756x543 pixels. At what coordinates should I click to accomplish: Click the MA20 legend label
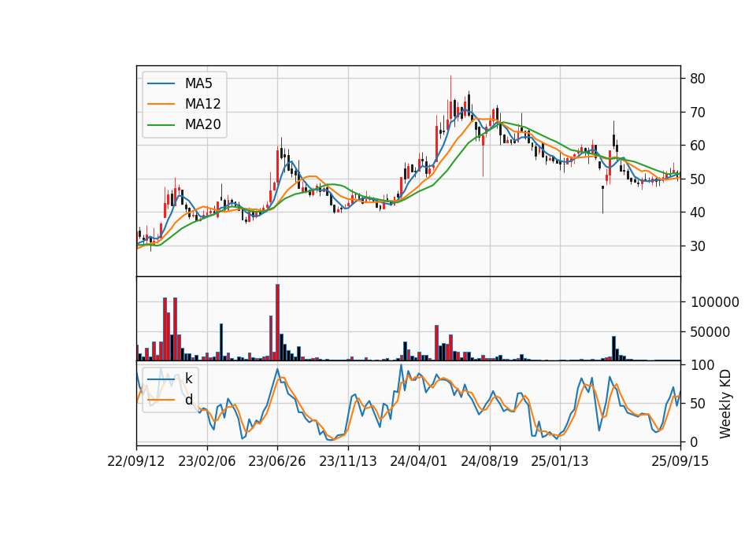pos(202,124)
